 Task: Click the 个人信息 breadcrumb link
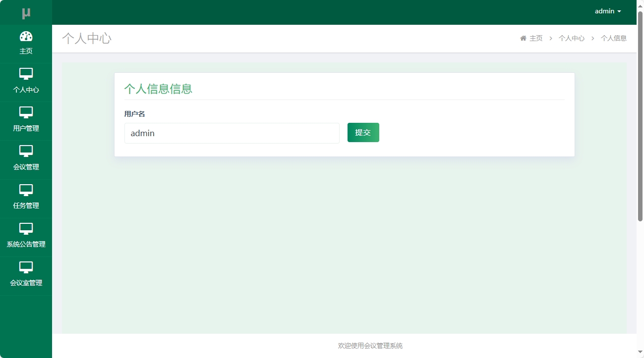click(x=614, y=38)
